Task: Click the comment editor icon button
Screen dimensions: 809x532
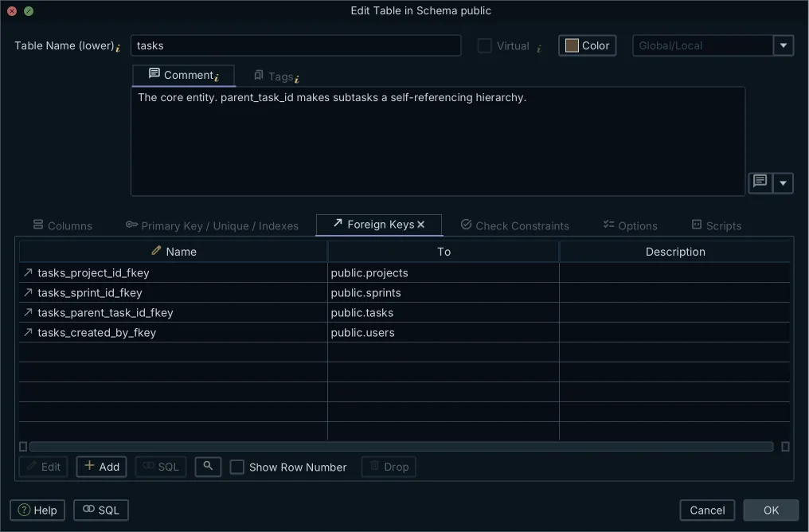Action: pos(760,182)
